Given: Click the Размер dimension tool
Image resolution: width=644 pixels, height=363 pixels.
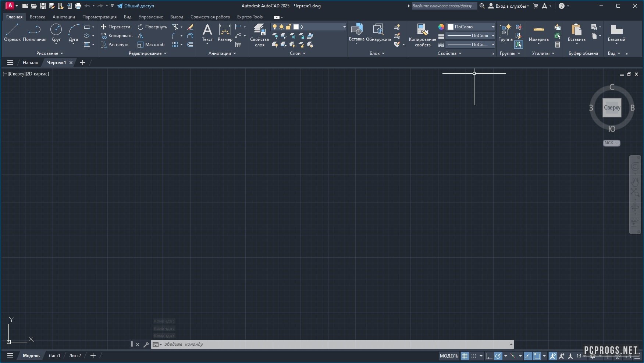Looking at the screenshot, I should 225,32.
